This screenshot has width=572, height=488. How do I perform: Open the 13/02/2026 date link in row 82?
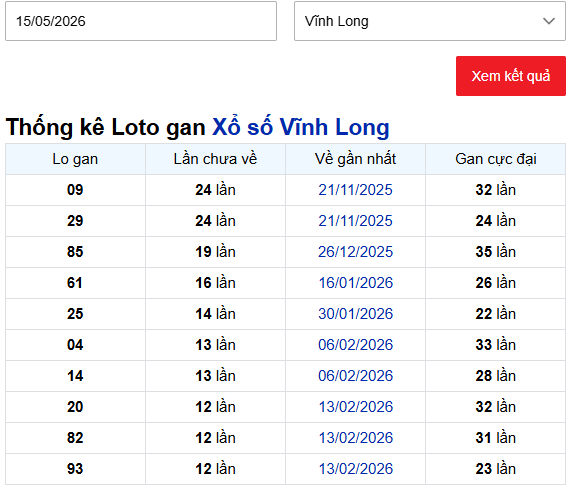point(356,438)
